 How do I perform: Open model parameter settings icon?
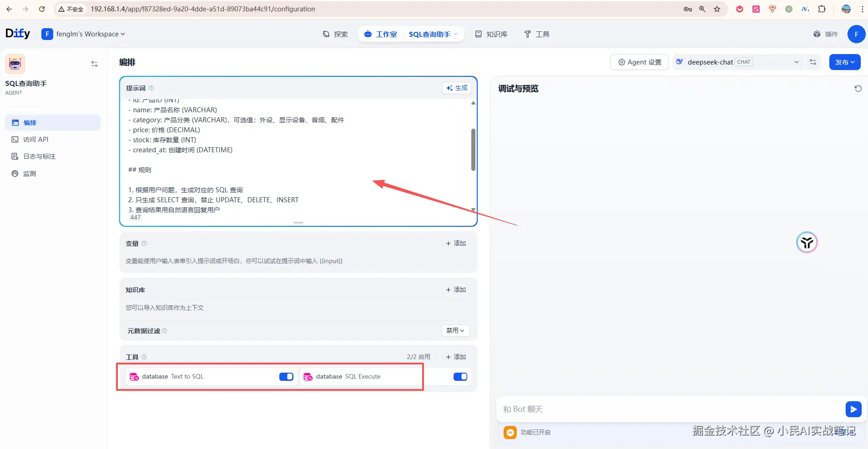[813, 62]
